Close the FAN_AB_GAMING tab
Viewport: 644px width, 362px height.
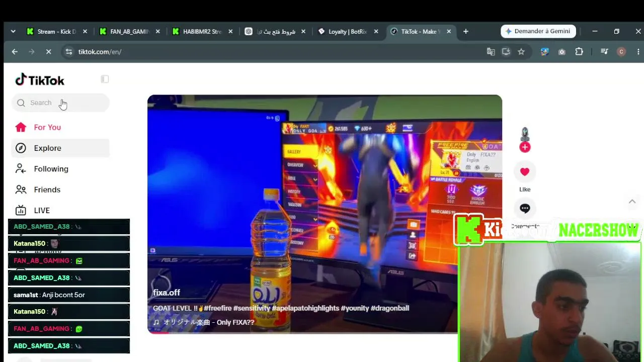click(157, 31)
